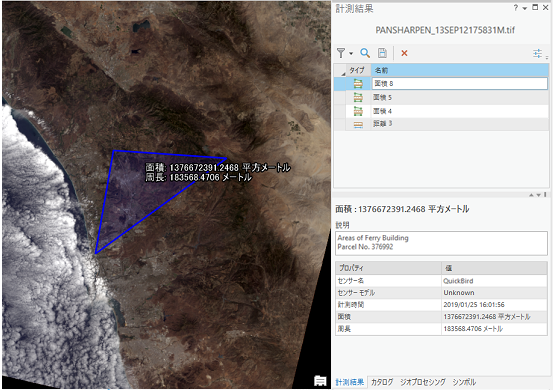Click the PANSHARPEN_13SEP12175831M.tif file name
The height and width of the screenshot is (390, 553).
coord(445,30)
